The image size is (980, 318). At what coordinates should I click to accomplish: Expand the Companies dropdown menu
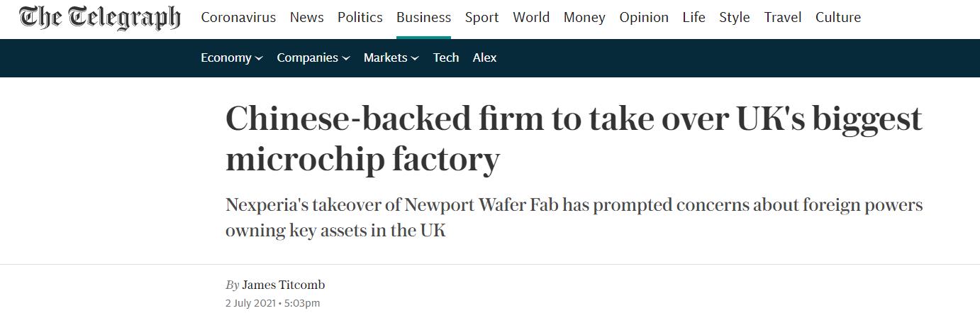tap(313, 57)
